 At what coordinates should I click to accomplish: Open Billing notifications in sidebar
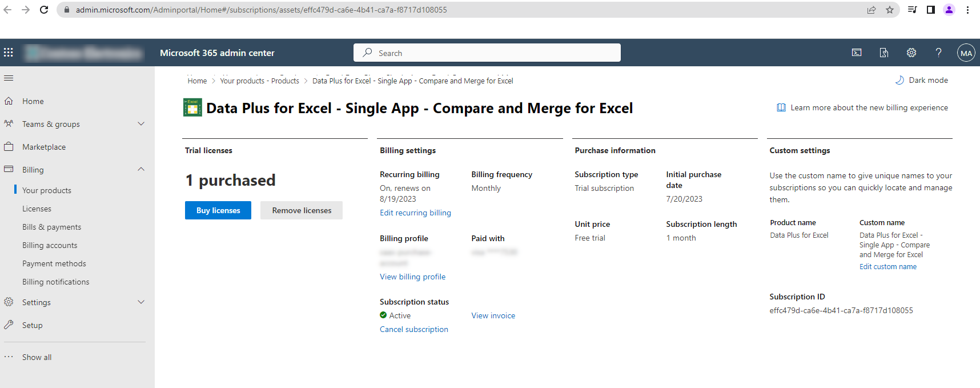coord(56,282)
